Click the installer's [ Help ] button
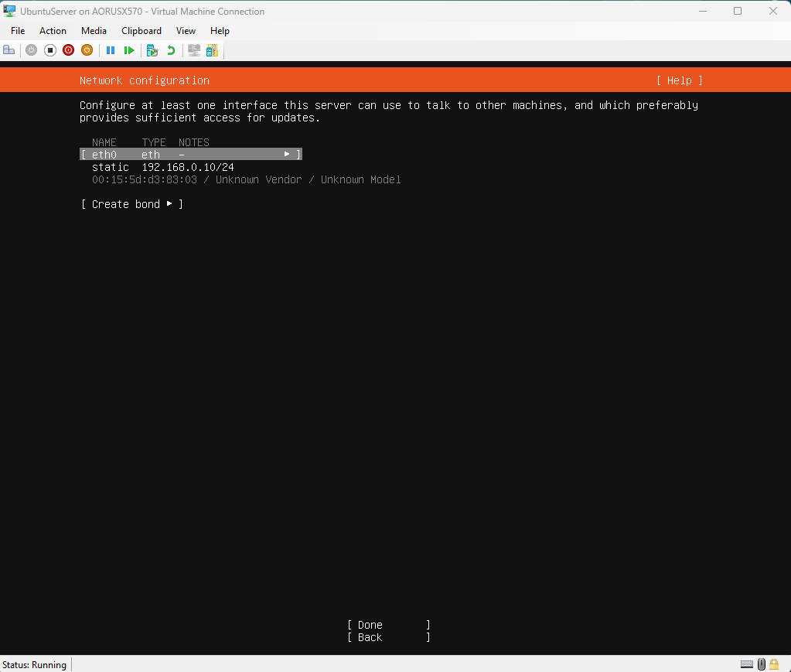 coord(680,80)
